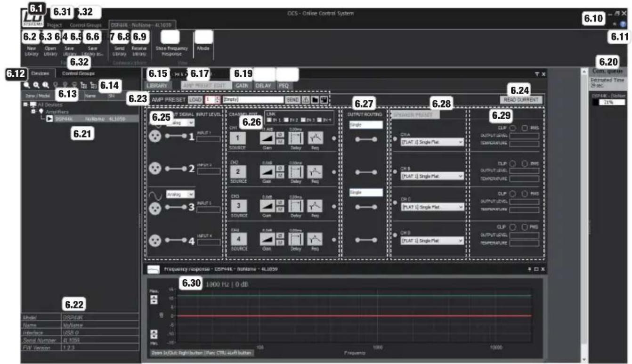Screen dimensions: 632x364
Task: Toggle CH1 phase invert button
Action: coord(279,134)
